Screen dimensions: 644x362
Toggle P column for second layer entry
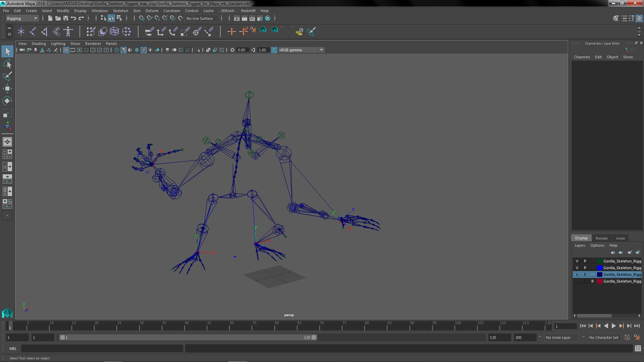[585, 267]
